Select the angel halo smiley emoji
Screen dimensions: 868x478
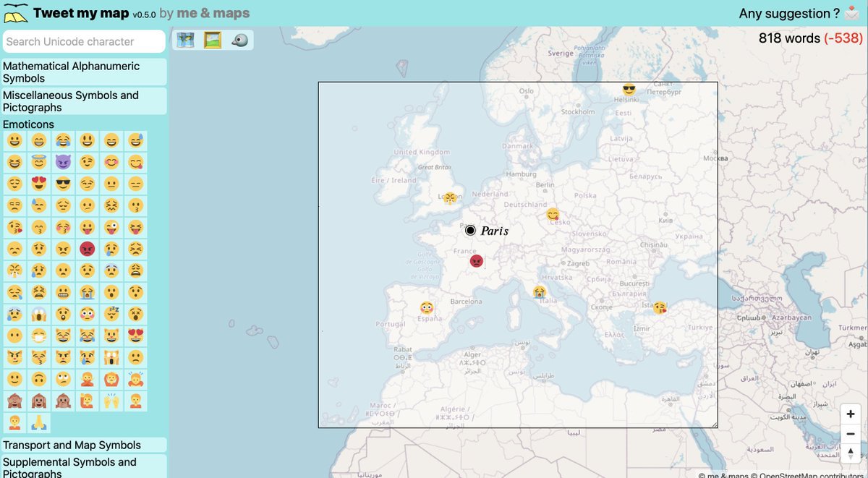click(38, 163)
